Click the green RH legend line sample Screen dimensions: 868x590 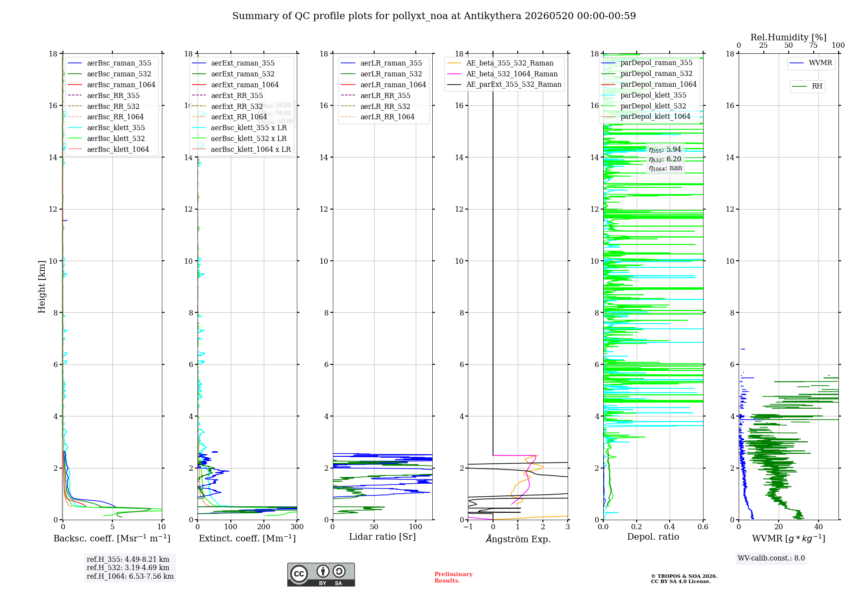coord(799,87)
